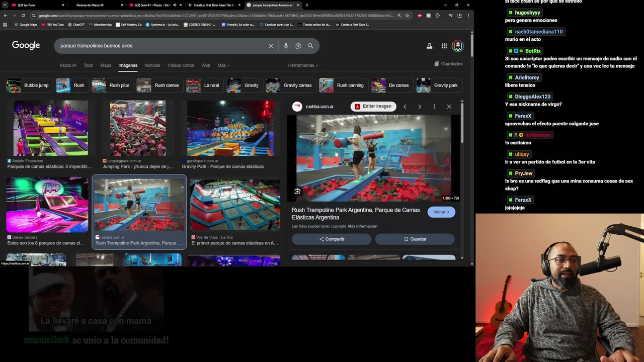The width and height of the screenshot is (644, 362).
Task: Switch to the Videos cortos tab
Action: (181, 65)
